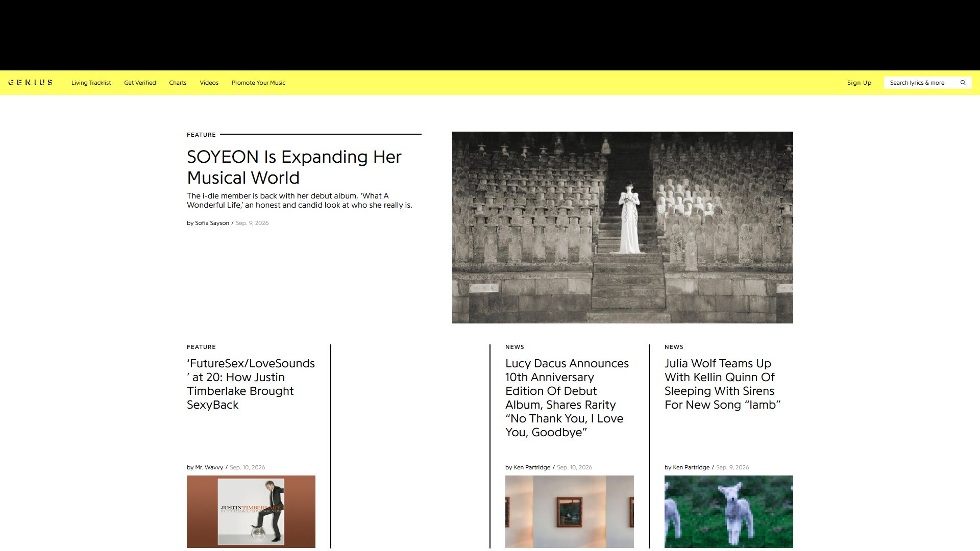Focus the Search lyrics & more field
This screenshot has height=551, width=980.
927,83
